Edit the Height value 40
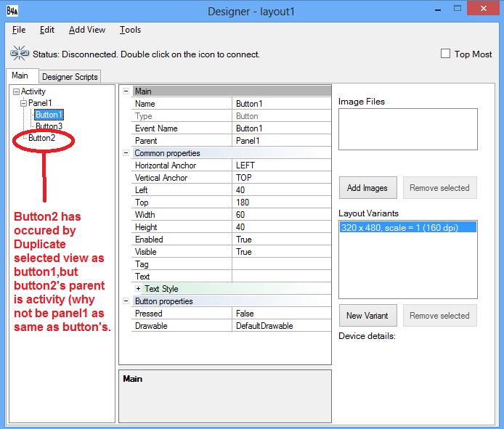Image resolution: width=504 pixels, height=429 pixels. pyautogui.click(x=281, y=227)
